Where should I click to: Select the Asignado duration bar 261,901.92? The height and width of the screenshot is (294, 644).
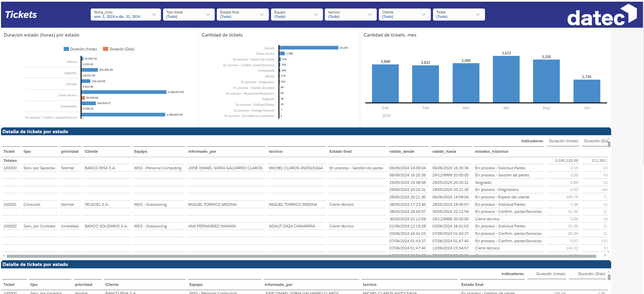90,70
